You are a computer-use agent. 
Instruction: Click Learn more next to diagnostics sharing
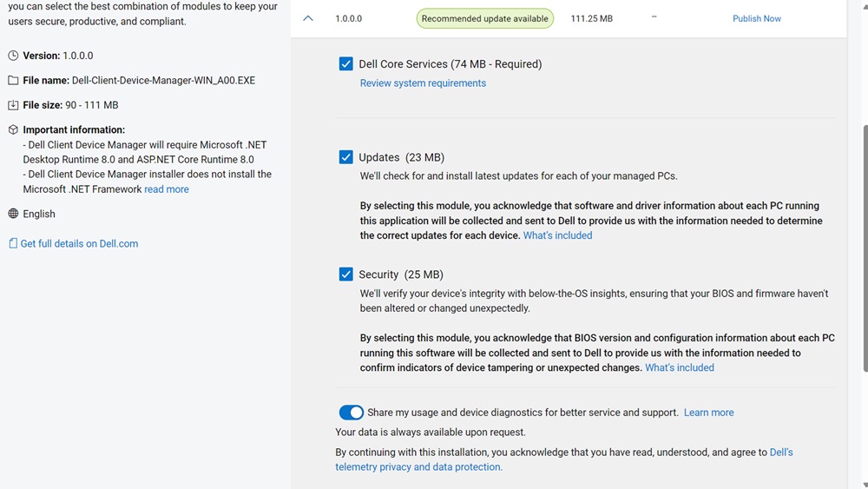point(708,413)
